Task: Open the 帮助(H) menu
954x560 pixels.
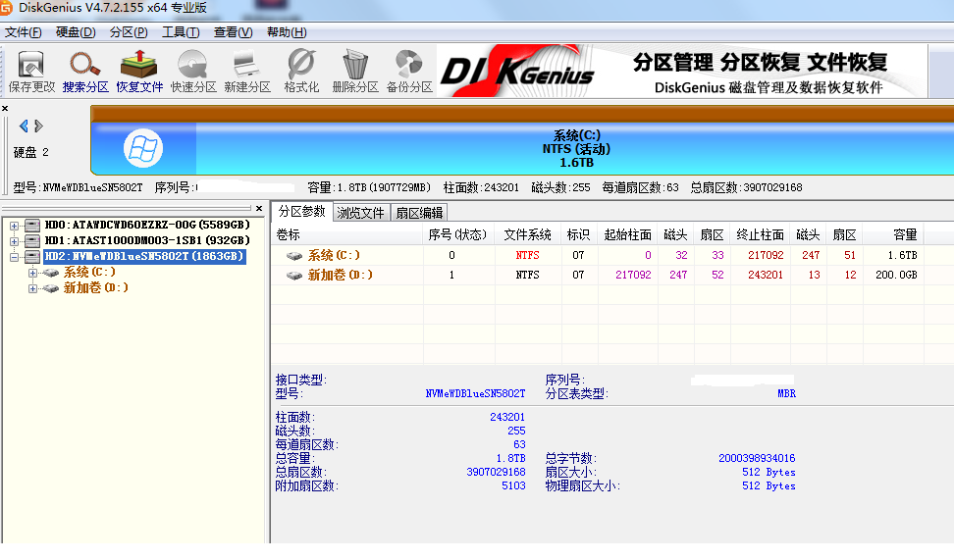Action: pyautogui.click(x=287, y=32)
